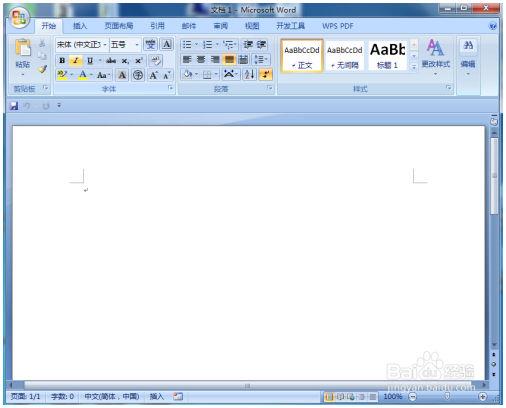Open the Office button menu
Screen dimensions: 506x408
point(19,17)
